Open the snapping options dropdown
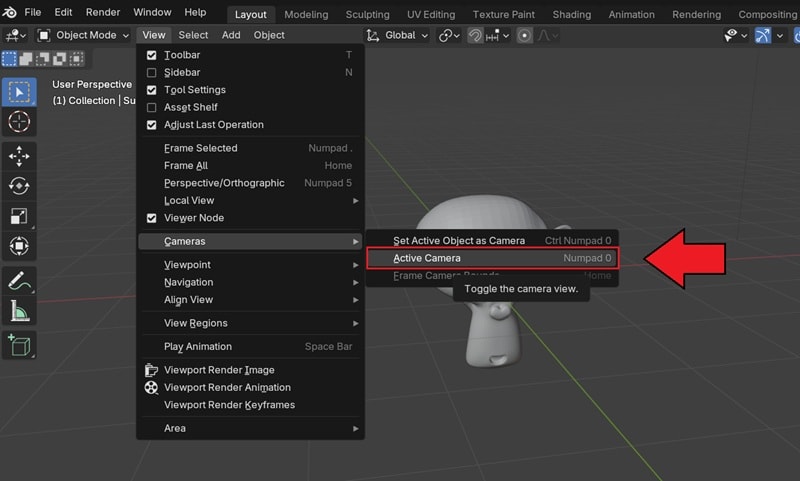 point(497,36)
